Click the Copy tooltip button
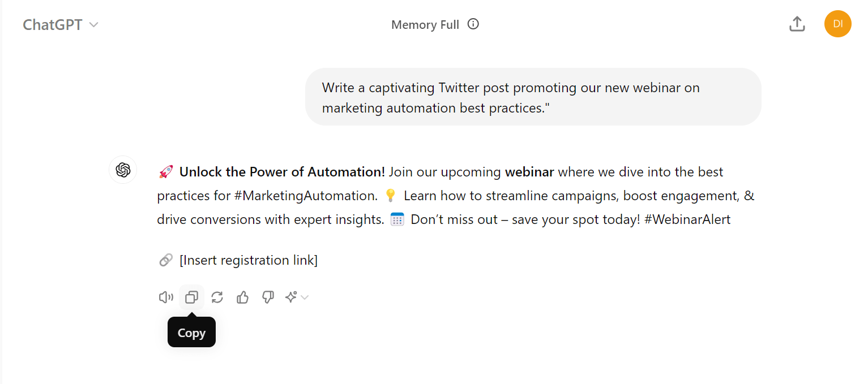Screen dimensions: 868x384 click(191, 332)
